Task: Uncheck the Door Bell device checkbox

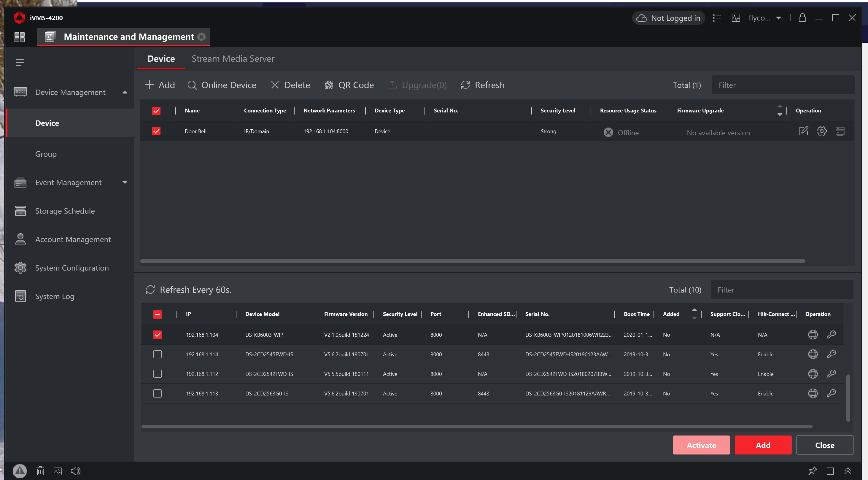Action: pos(156,131)
